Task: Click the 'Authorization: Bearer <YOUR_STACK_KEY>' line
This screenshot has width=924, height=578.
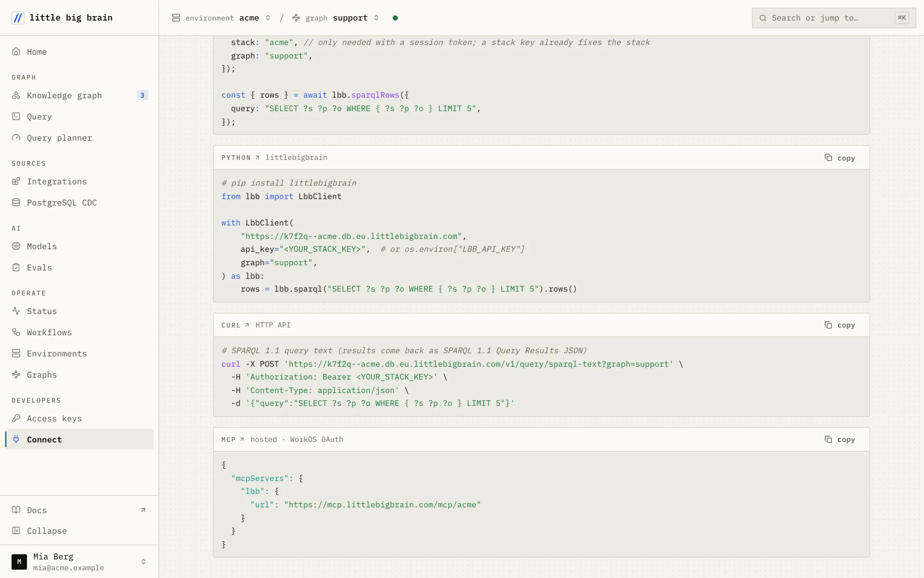Action: [341, 377]
